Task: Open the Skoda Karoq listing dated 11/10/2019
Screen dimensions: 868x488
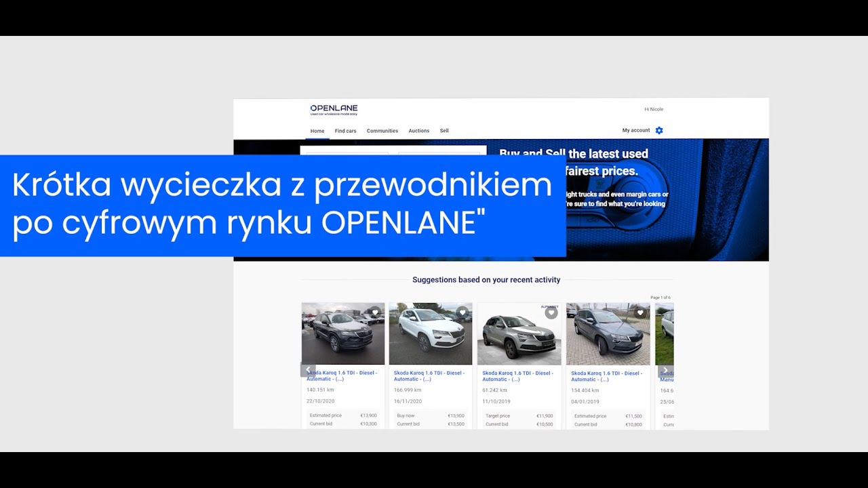Action: click(518, 376)
